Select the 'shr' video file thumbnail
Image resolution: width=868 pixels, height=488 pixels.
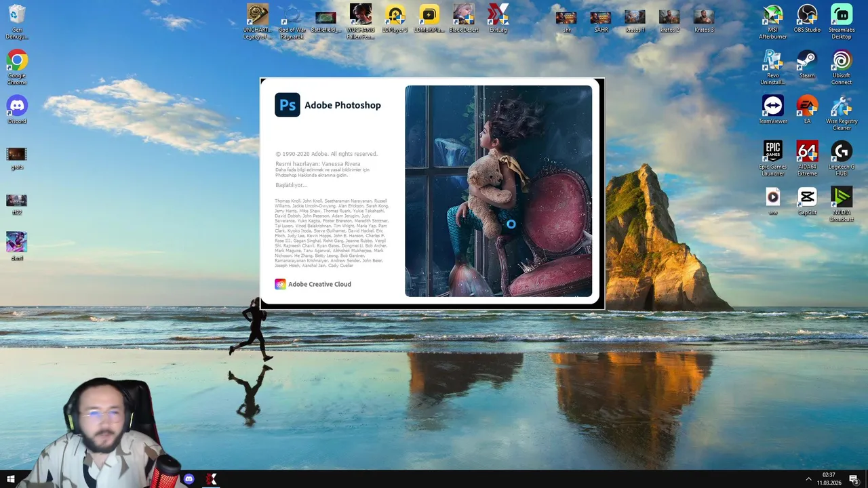click(x=566, y=18)
